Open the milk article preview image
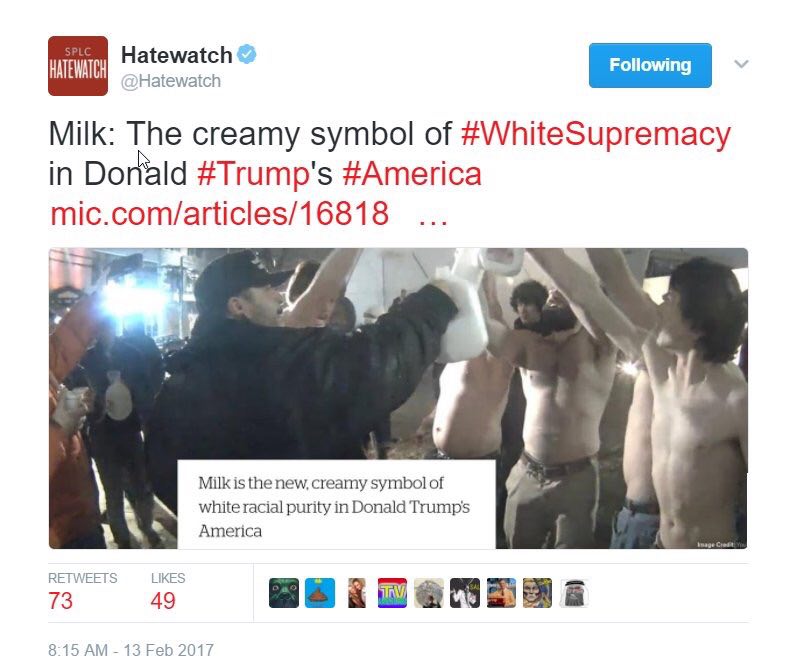Screen dimensions: 791x663 398,398
